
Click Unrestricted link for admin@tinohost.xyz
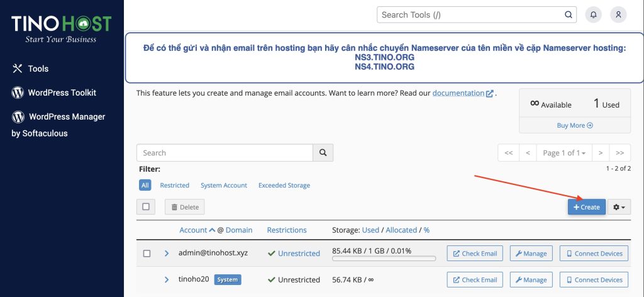click(299, 254)
